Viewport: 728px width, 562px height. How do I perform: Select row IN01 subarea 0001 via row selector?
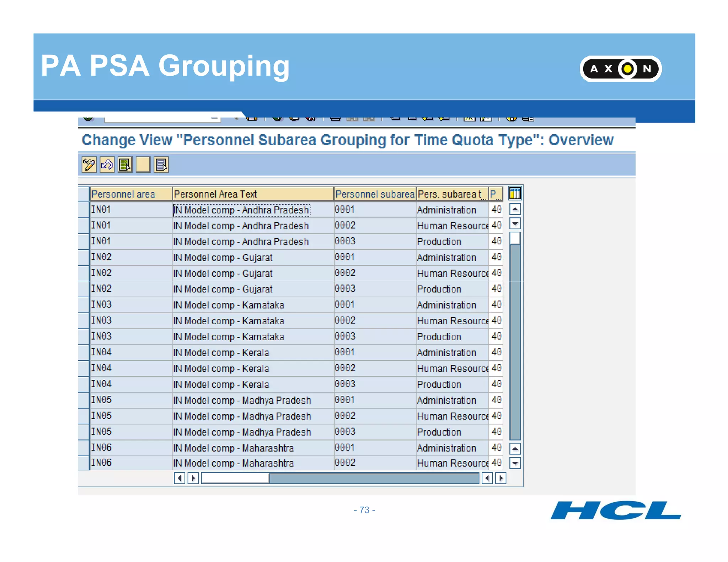point(84,210)
